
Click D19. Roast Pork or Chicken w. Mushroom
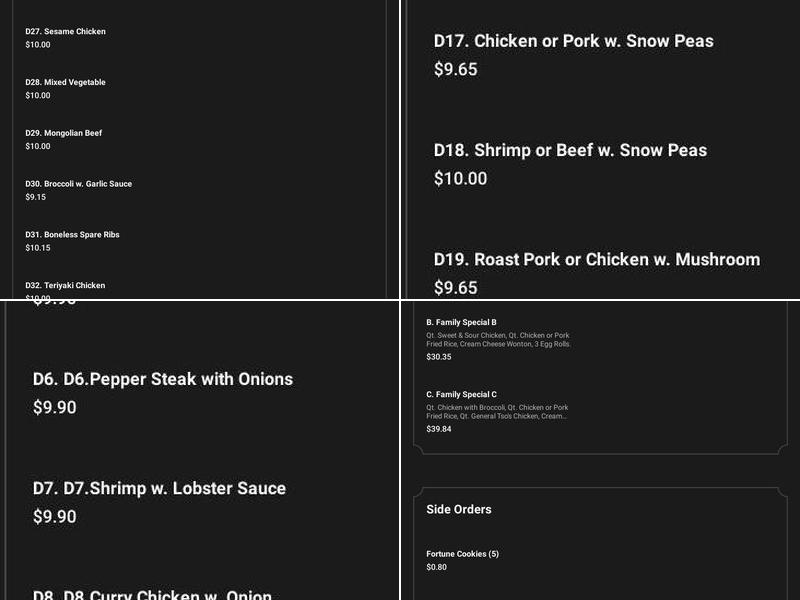(596, 259)
